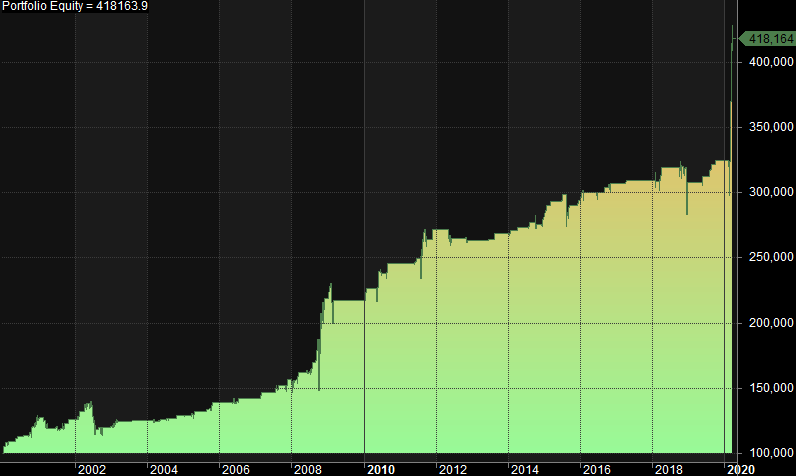Click the 2018 year label on the x-axis
The width and height of the screenshot is (796, 476).
(668, 468)
